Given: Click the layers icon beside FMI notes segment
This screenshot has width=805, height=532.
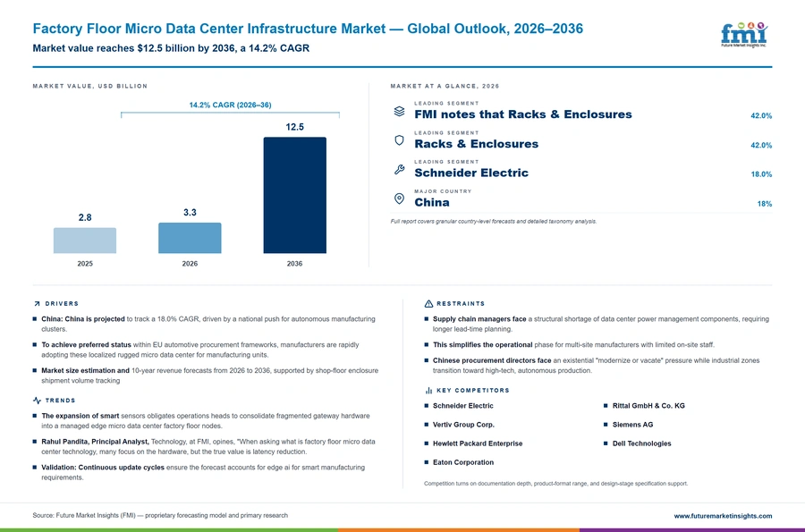Looking at the screenshot, I should pyautogui.click(x=399, y=112).
